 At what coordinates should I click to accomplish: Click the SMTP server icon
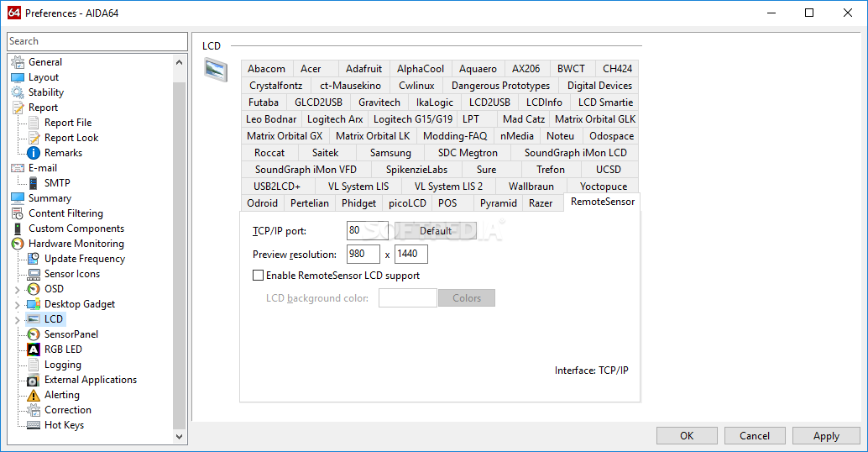pyautogui.click(x=34, y=183)
